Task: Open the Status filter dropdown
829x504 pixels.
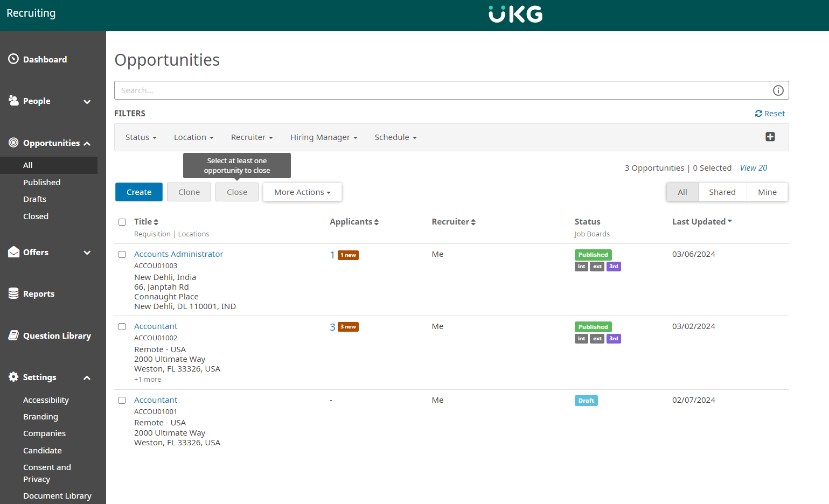Action: [141, 137]
